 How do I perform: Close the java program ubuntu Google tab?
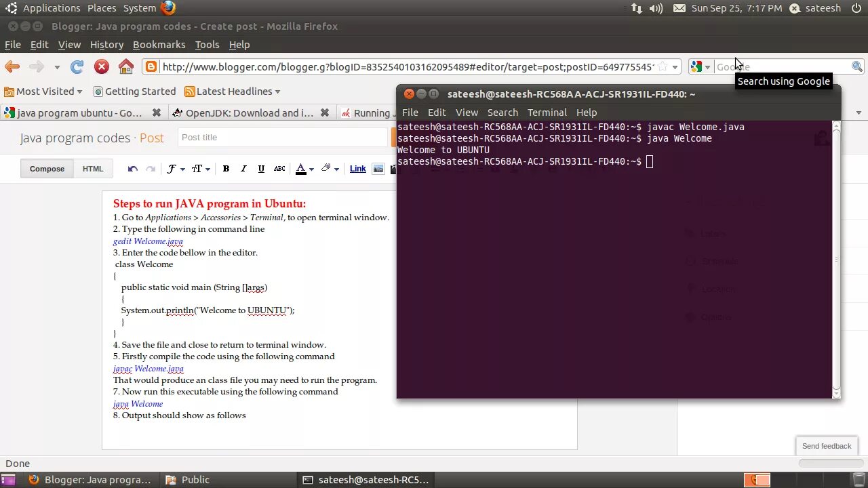point(157,113)
